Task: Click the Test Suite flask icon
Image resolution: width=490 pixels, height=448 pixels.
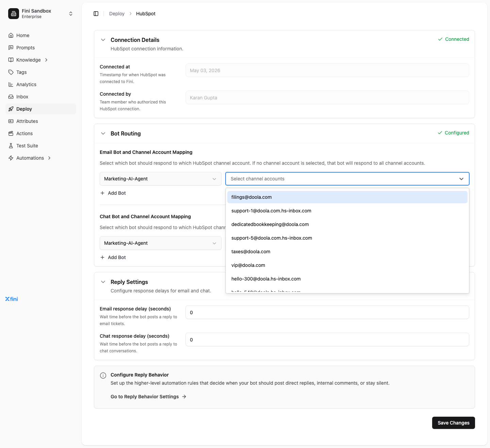Action: [x=11, y=146]
